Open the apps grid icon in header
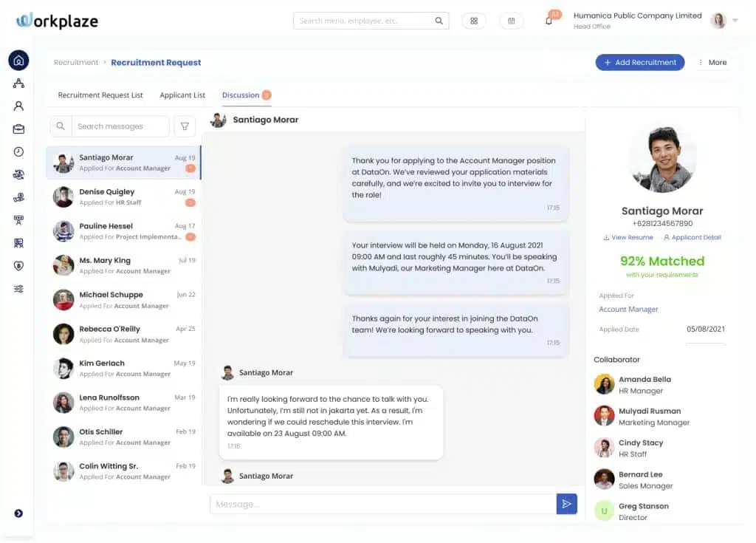Viewport: 756px width, 543px height. 474,21
